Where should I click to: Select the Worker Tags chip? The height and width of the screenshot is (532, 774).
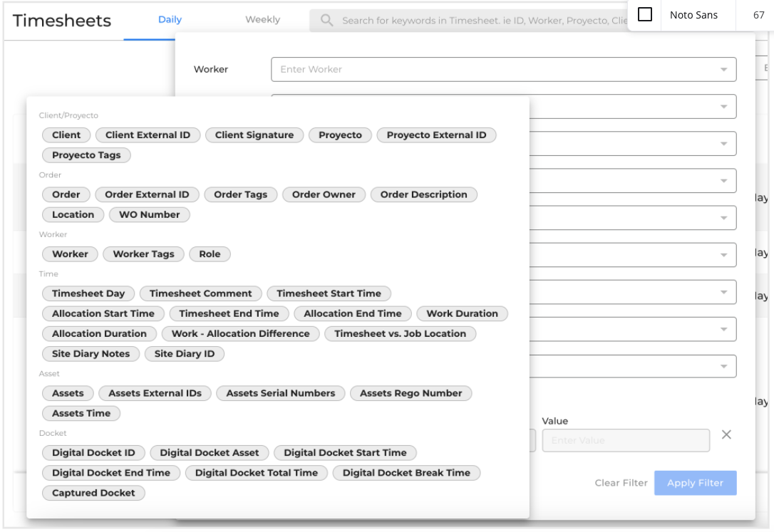pyautogui.click(x=144, y=254)
